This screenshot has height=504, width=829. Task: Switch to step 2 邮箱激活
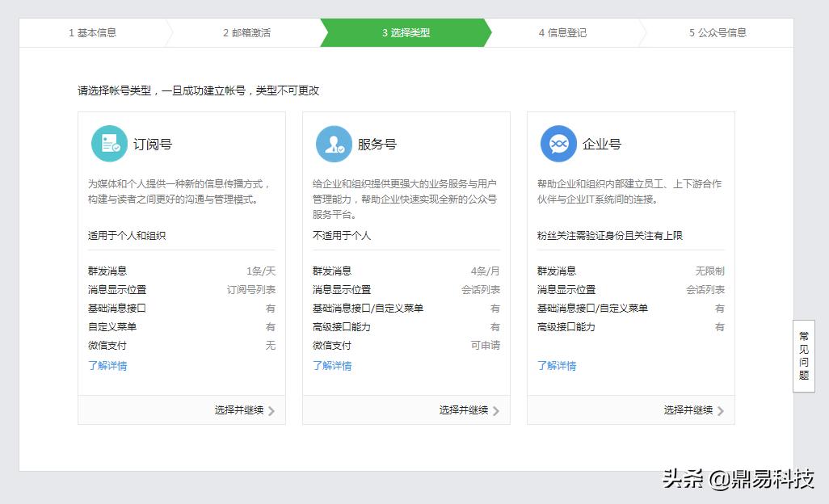246,32
